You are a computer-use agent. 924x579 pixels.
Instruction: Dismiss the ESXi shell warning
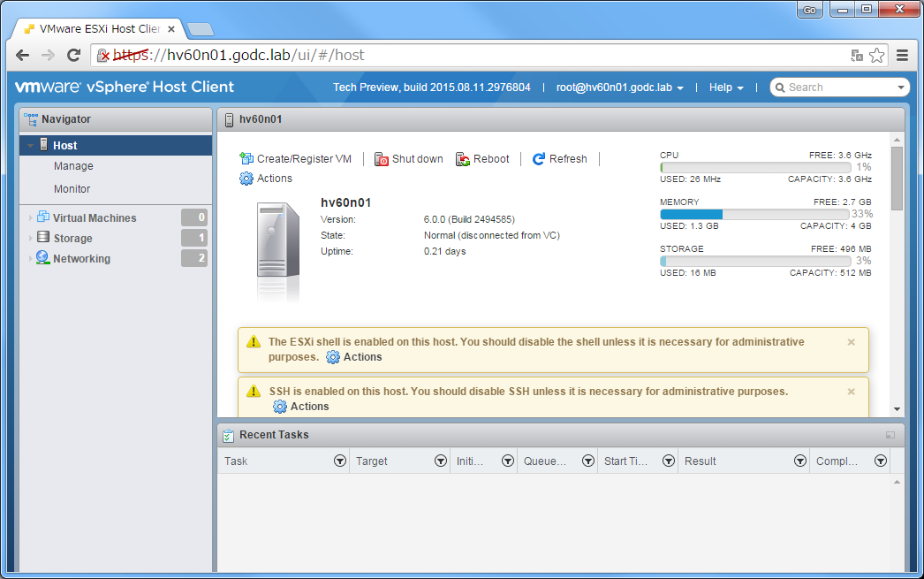(x=851, y=342)
